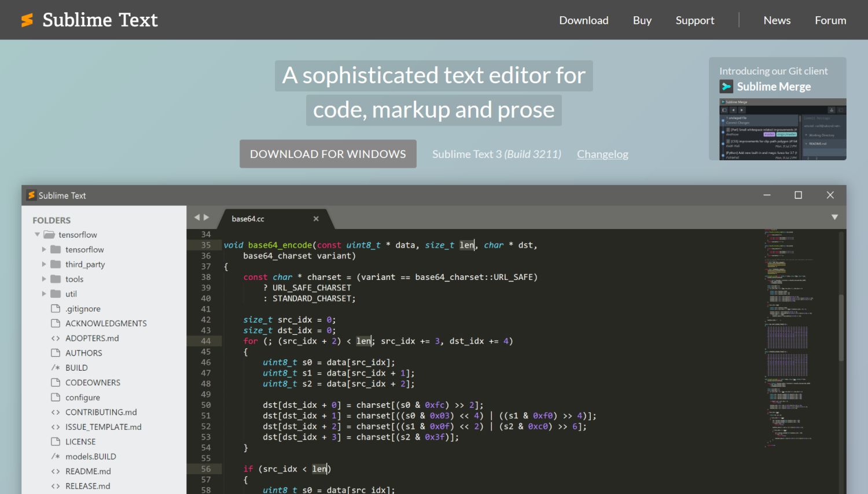
Task: Click the file icon beside LICENSE
Action: 54,441
